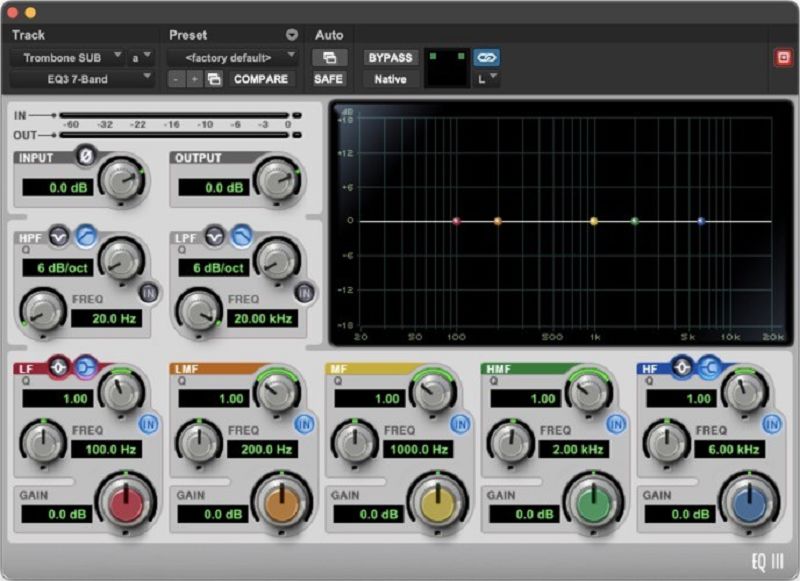Select the HF peak filter type icon

(682, 367)
